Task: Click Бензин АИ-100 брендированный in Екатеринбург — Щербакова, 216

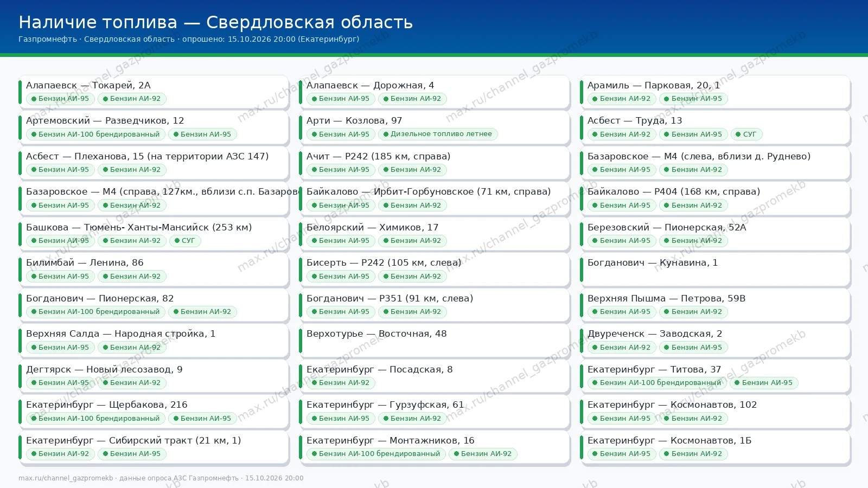Action: coord(95,419)
